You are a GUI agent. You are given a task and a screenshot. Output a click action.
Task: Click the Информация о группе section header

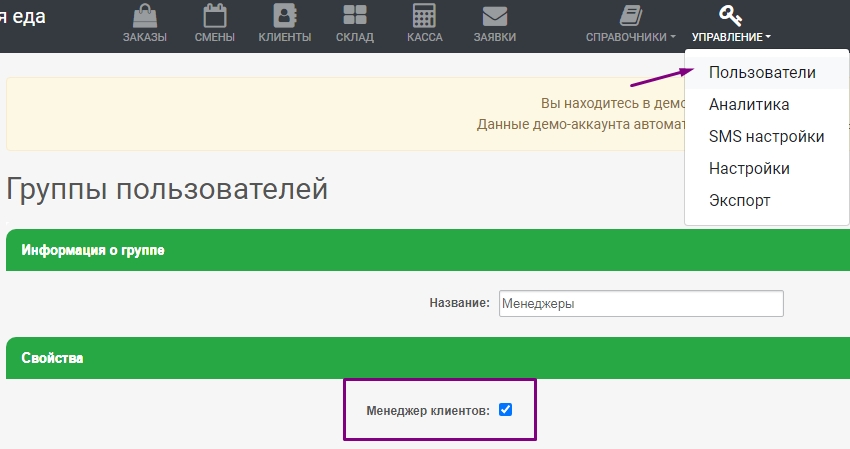pyautogui.click(x=94, y=250)
